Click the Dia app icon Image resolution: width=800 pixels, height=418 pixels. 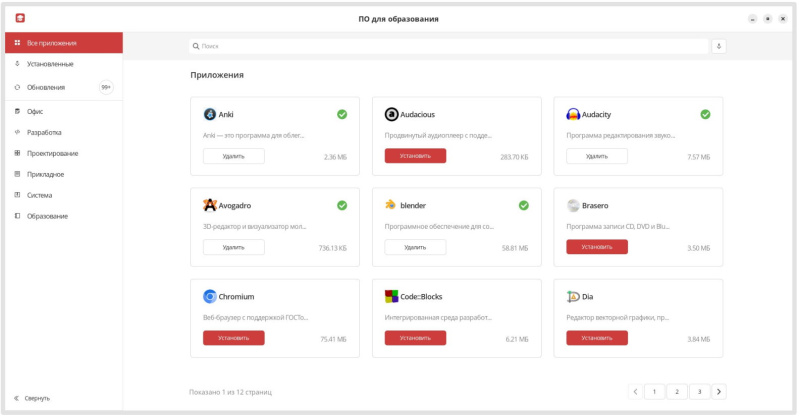click(573, 296)
